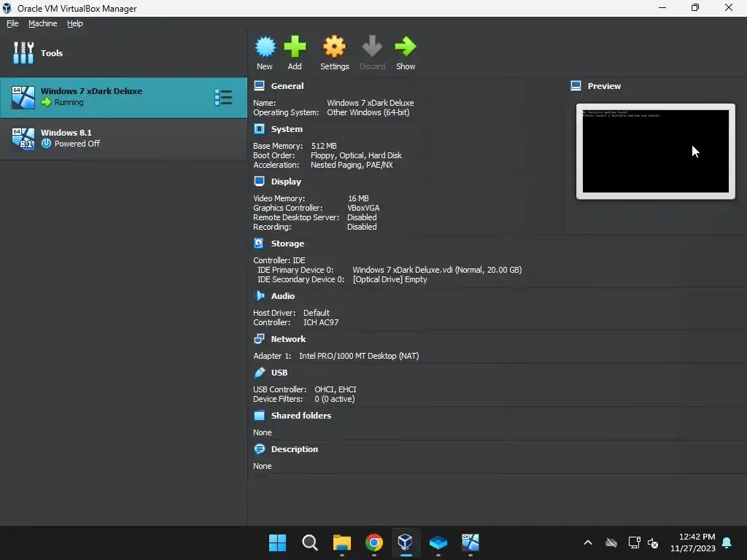This screenshot has width=747, height=560.
Task: Click the System section heading
Action: [x=287, y=129]
